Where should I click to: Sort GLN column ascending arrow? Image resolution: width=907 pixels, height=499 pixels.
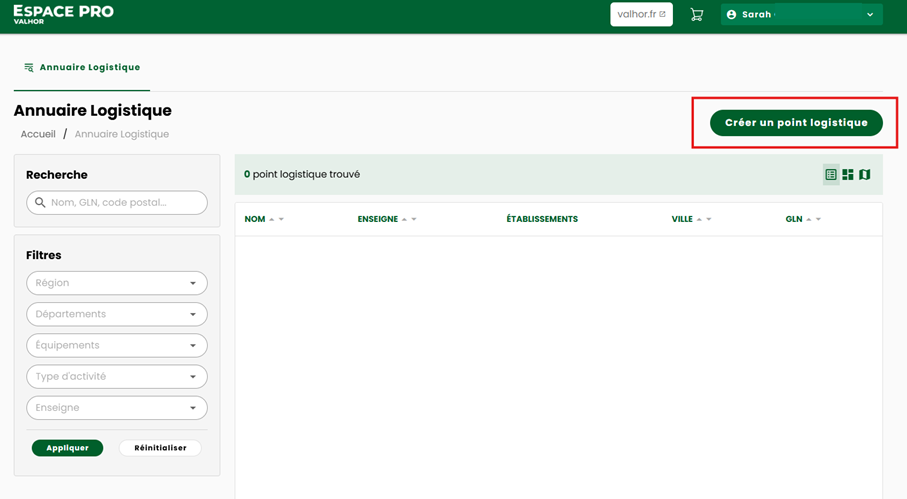(809, 219)
